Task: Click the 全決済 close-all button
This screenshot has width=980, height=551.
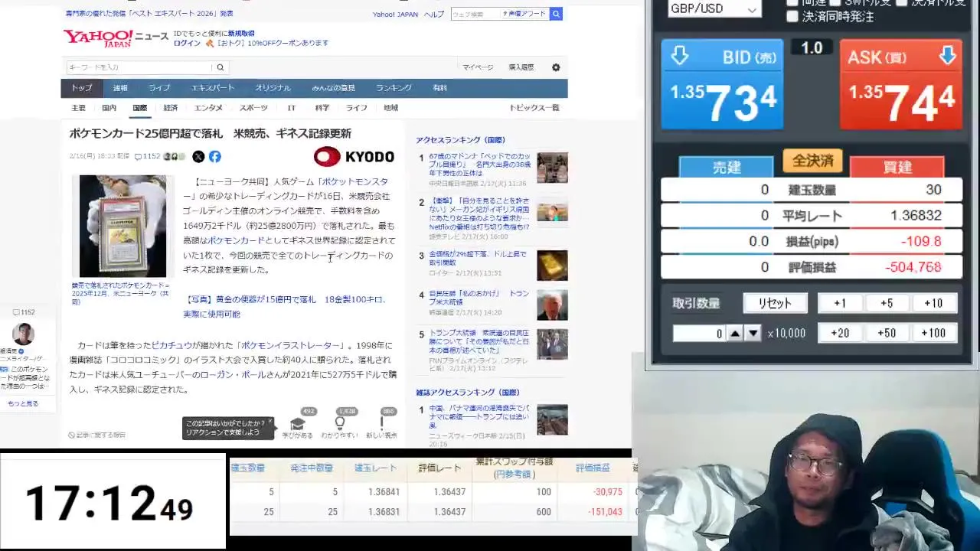Action: 812,161
